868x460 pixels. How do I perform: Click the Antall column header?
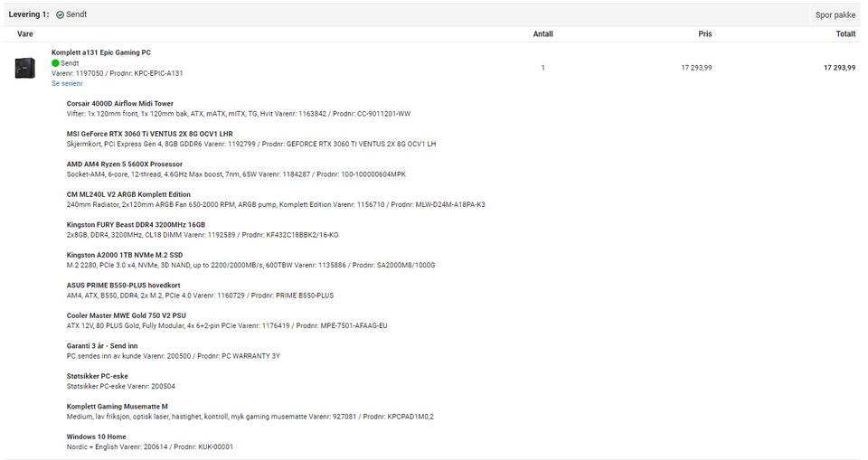click(542, 33)
